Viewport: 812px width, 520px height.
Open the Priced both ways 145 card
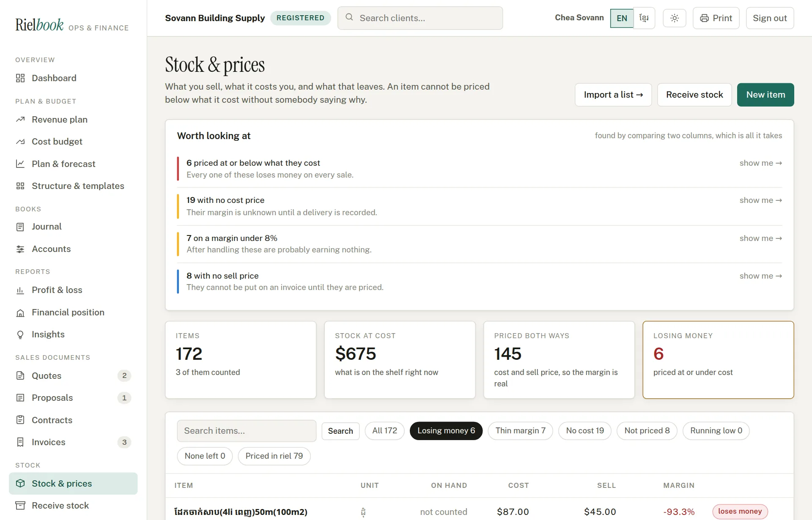[559, 360]
